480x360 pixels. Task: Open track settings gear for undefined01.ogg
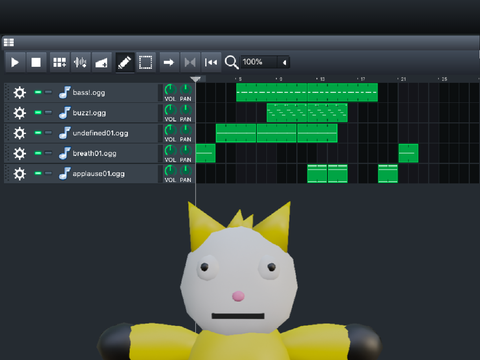(20, 133)
